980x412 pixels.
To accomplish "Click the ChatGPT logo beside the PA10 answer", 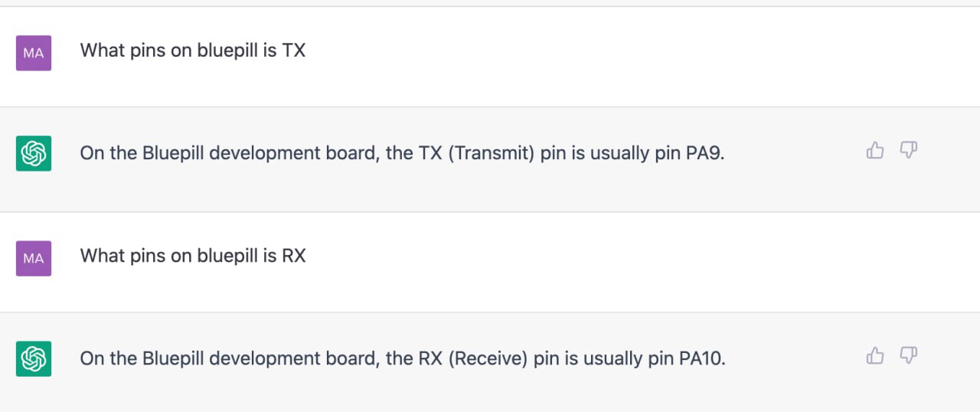I will 34,358.
